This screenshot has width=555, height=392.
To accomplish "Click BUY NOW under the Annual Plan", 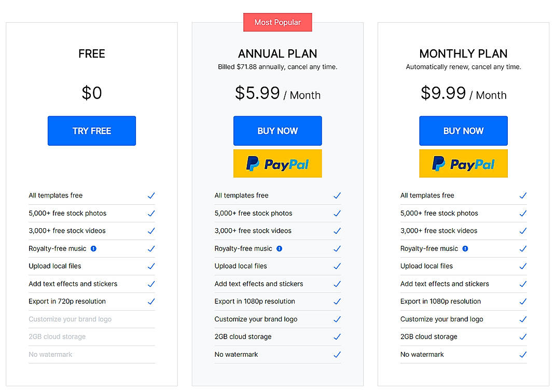I will [277, 131].
